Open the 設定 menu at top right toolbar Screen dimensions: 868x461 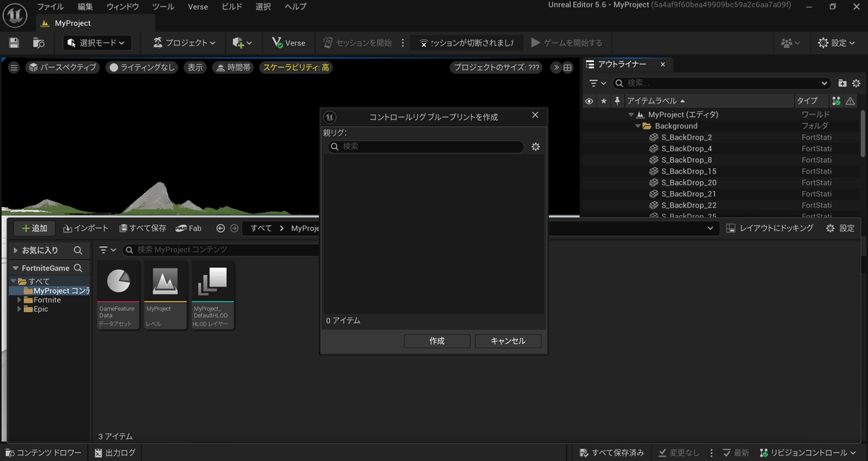click(838, 43)
